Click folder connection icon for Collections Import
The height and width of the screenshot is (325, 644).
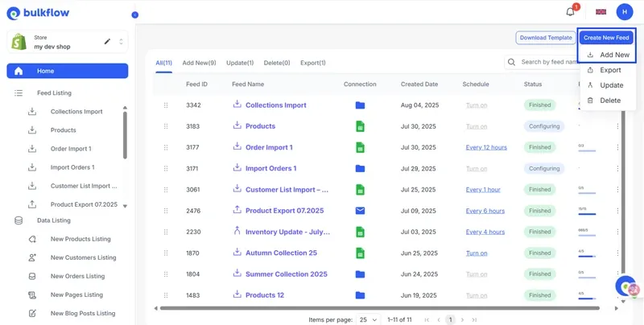click(x=360, y=105)
